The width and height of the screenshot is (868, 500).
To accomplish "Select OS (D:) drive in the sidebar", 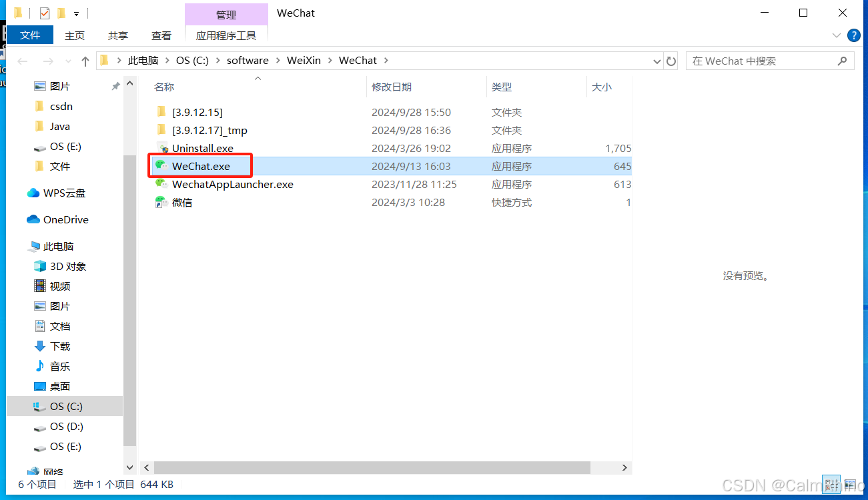I will coord(67,426).
